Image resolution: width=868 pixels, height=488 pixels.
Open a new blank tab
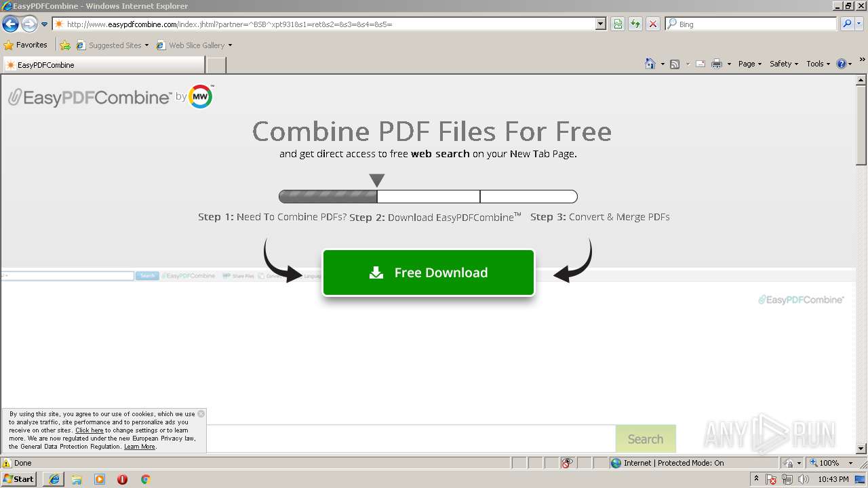[x=216, y=65]
